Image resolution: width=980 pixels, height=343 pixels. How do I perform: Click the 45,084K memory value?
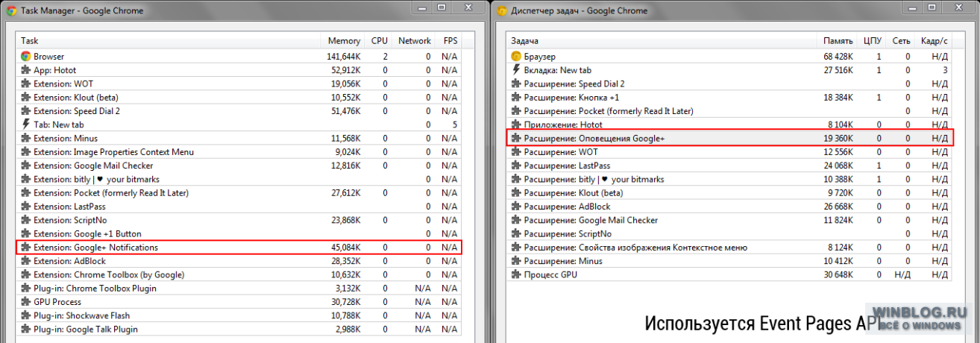point(345,248)
